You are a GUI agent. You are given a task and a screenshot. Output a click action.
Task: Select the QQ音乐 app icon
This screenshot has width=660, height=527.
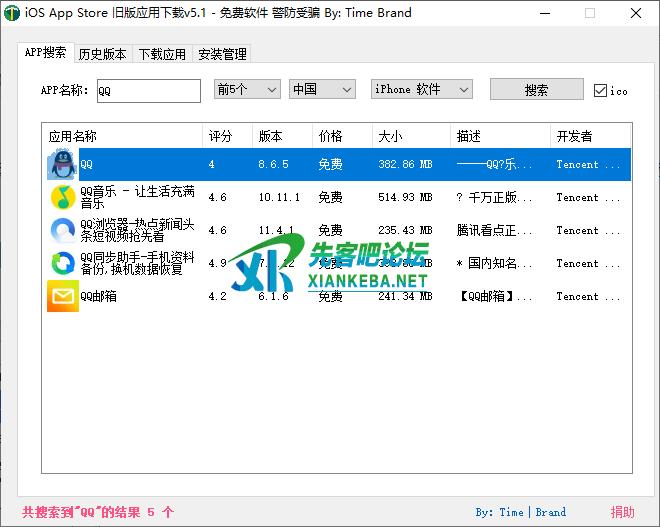click(x=62, y=198)
